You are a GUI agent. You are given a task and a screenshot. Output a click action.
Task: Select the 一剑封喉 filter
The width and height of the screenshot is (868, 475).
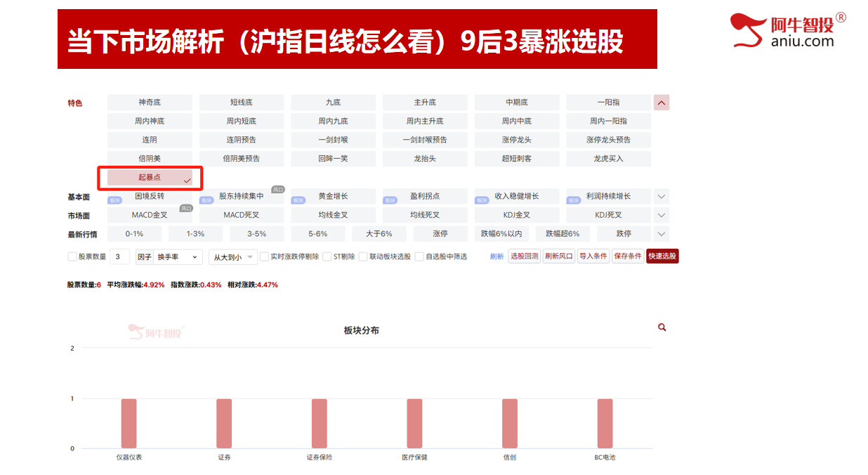(333, 140)
